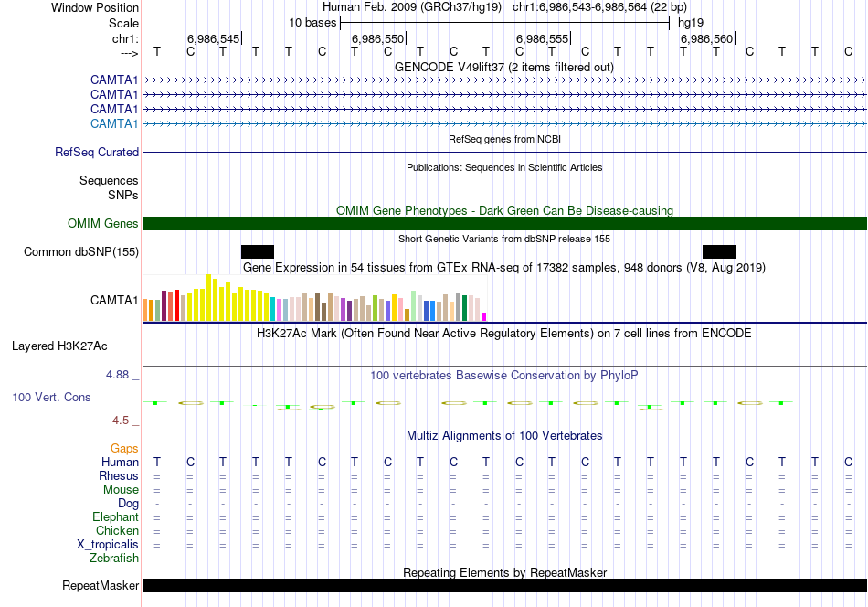Select the Mouse alignment row label
This screenshot has width=868, height=607.
121,490
